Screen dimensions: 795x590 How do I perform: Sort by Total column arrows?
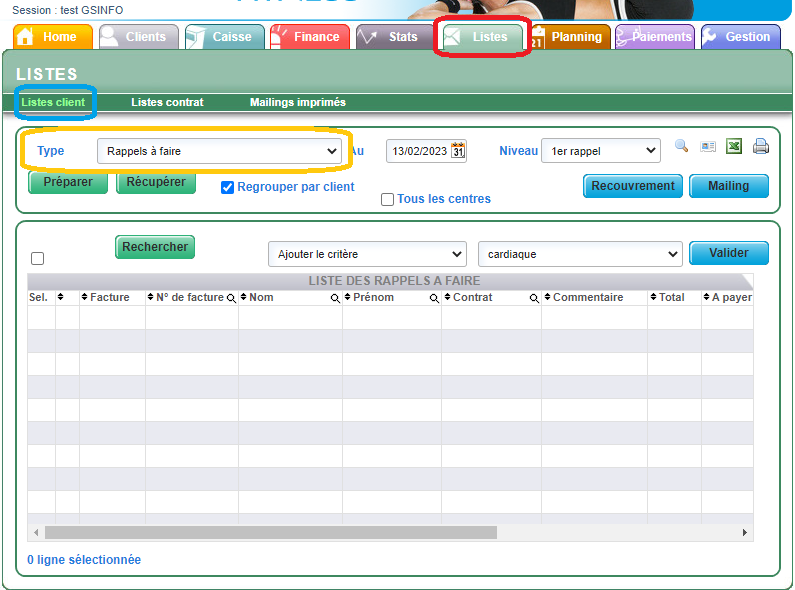click(654, 297)
